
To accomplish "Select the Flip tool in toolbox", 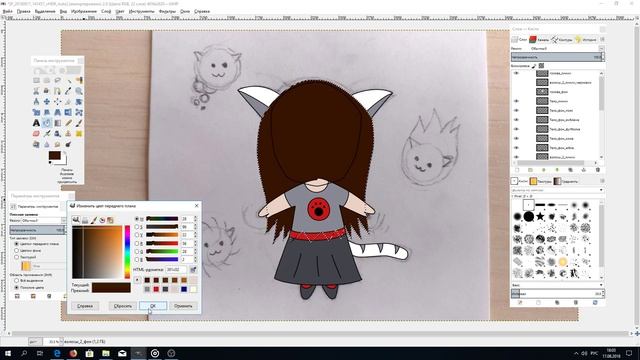I will pyautogui.click(x=68, y=112).
